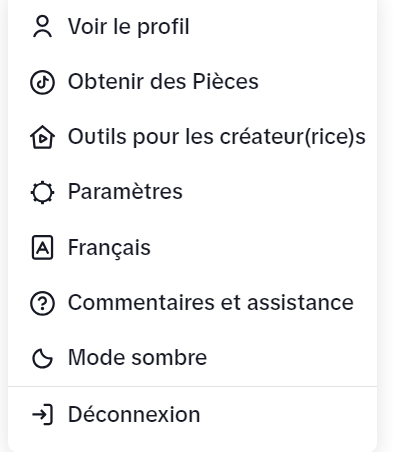Click the TikTok coin icon
The image size is (403, 452).
[42, 82]
